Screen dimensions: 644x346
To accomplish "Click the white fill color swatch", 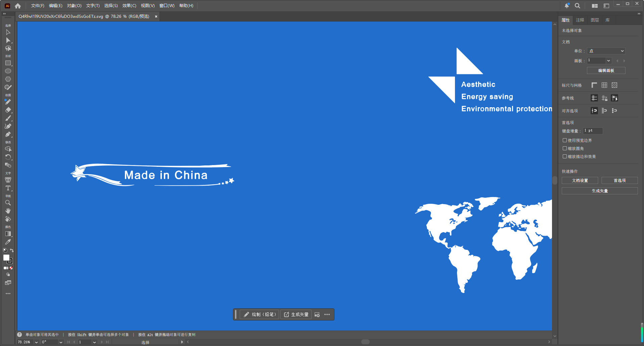I will tap(6, 258).
